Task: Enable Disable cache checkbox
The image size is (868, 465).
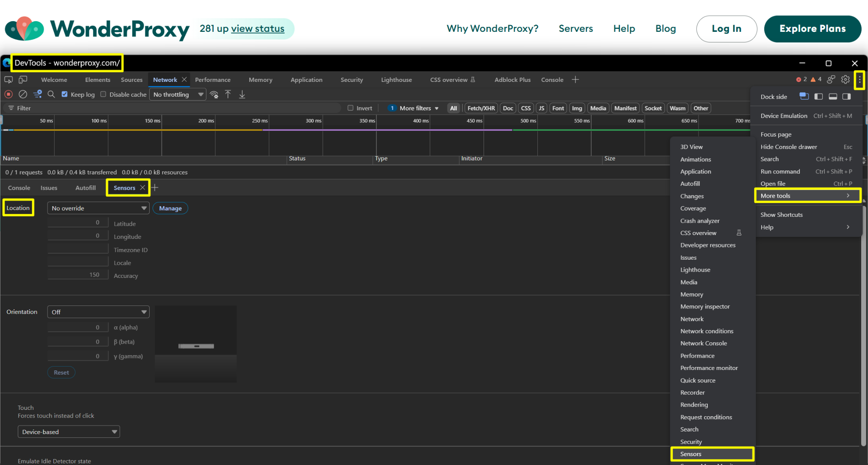Action: [x=103, y=94]
